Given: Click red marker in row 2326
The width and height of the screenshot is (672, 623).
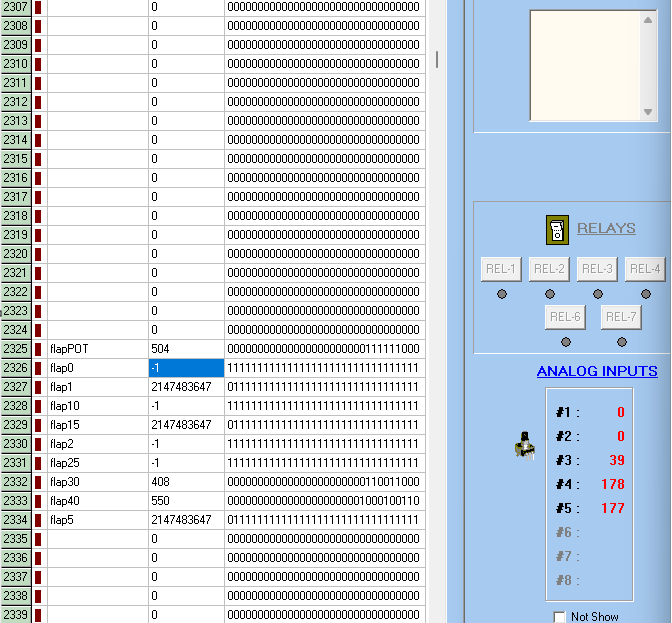Looking at the screenshot, I should point(38,368).
